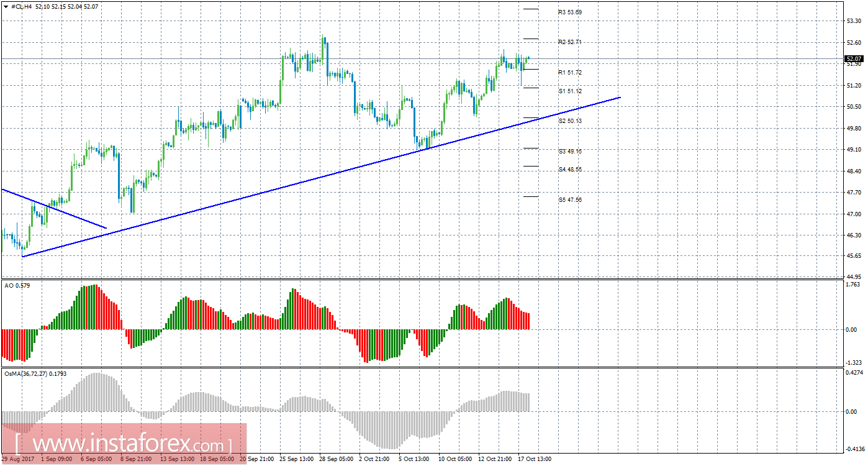Click the -1.323 AO scale value
868x466 pixels.
[x=854, y=362]
